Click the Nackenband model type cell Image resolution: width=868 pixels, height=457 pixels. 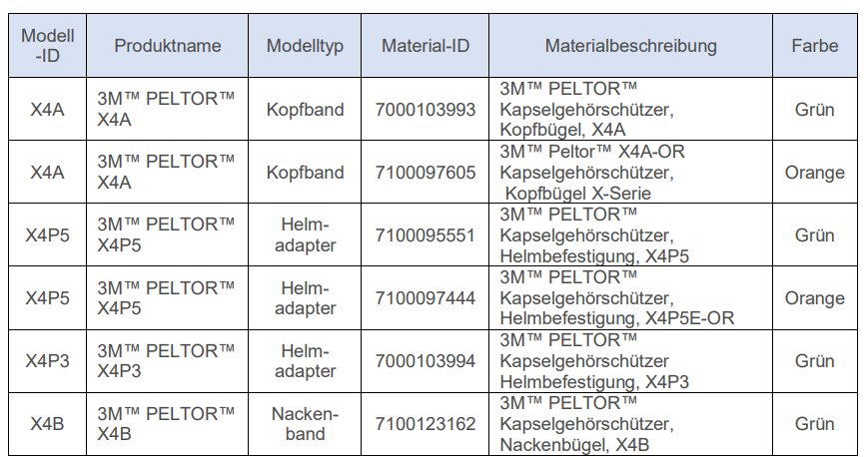(306, 424)
